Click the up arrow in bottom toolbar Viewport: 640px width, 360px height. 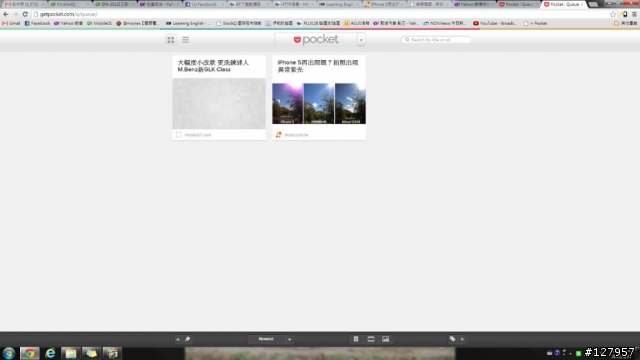pyautogui.click(x=178, y=339)
